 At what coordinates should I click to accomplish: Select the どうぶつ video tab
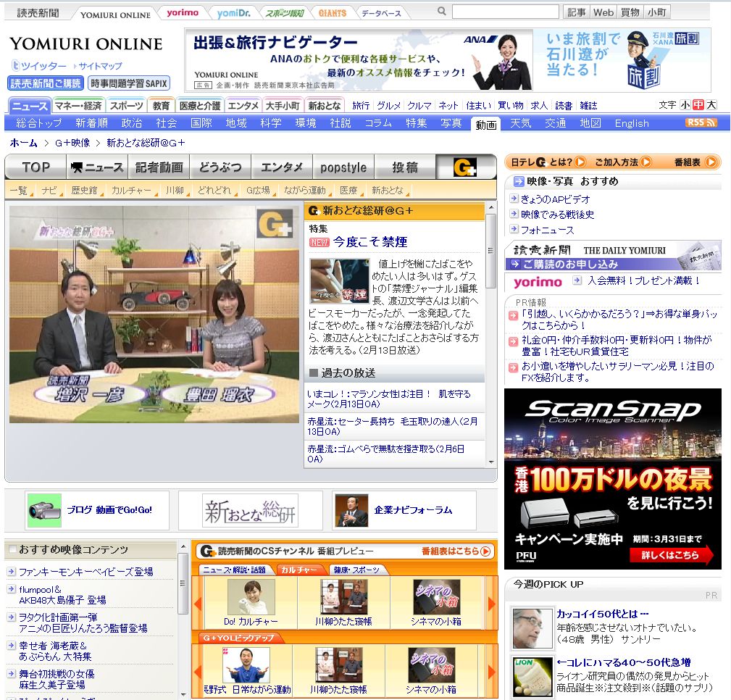220,167
